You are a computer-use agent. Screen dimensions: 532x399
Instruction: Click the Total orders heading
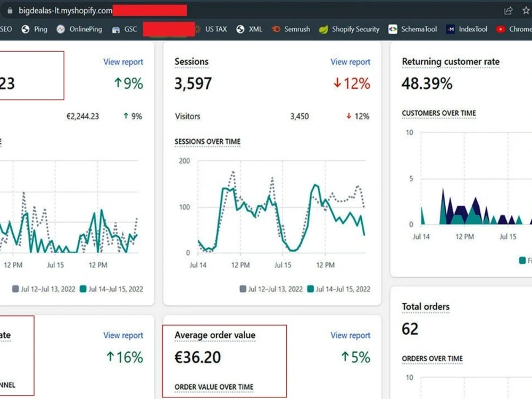click(426, 307)
